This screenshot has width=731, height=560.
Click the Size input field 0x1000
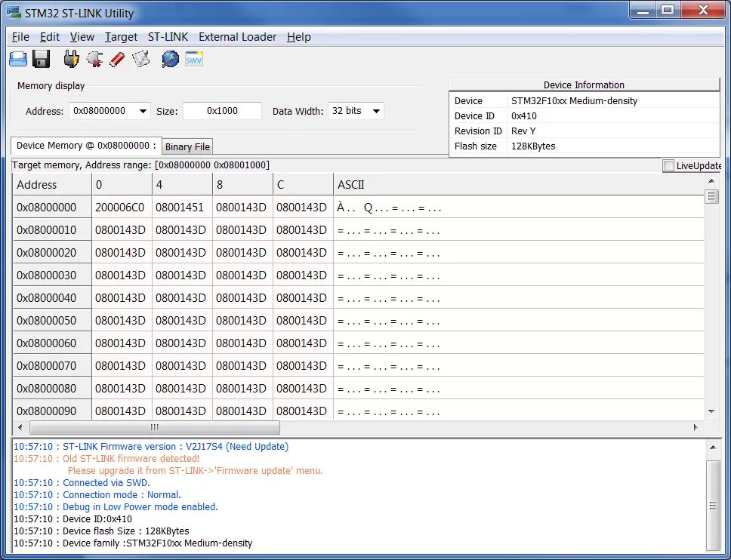[222, 111]
